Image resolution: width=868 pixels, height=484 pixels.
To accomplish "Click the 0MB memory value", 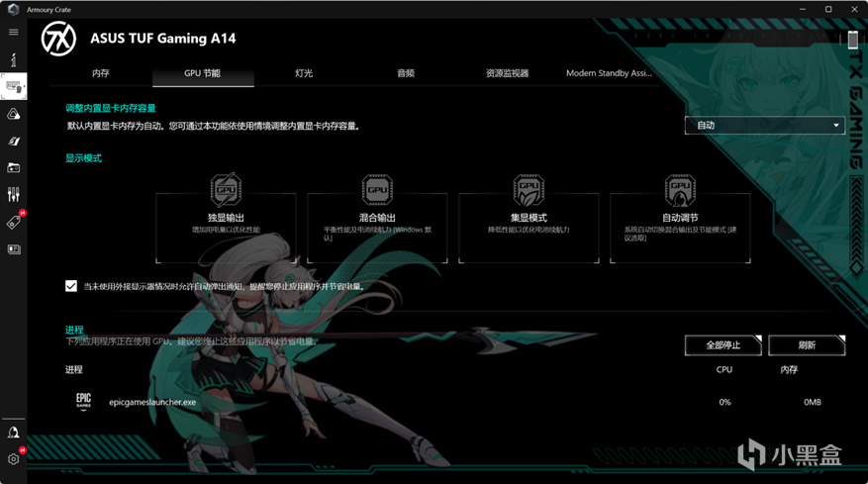I will (813, 402).
